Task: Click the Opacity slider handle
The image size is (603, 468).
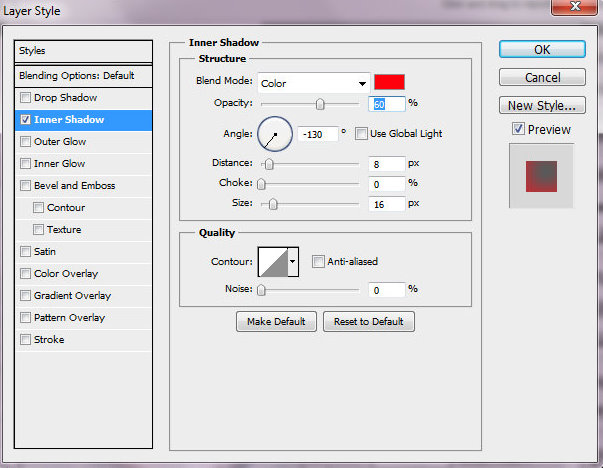Action: point(320,104)
